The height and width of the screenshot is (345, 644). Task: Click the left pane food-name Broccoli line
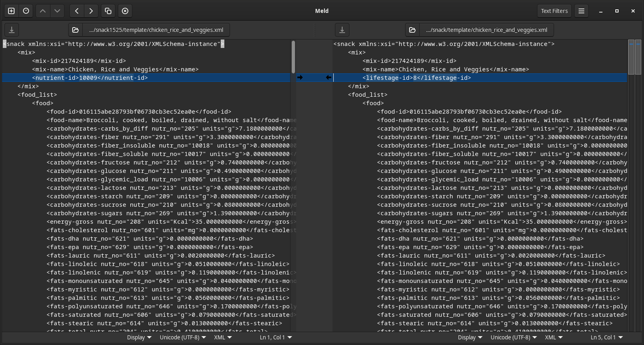pyautogui.click(x=171, y=120)
